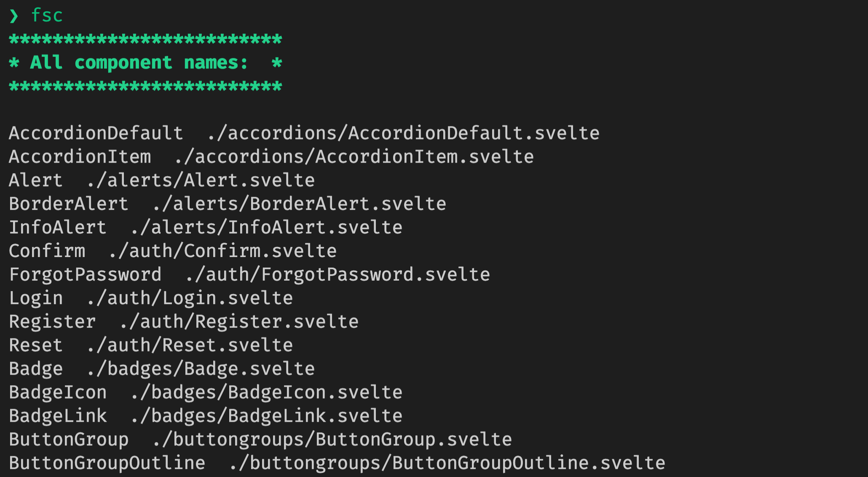Open the ./alerts/InfoAlert.svelte path

(x=266, y=228)
